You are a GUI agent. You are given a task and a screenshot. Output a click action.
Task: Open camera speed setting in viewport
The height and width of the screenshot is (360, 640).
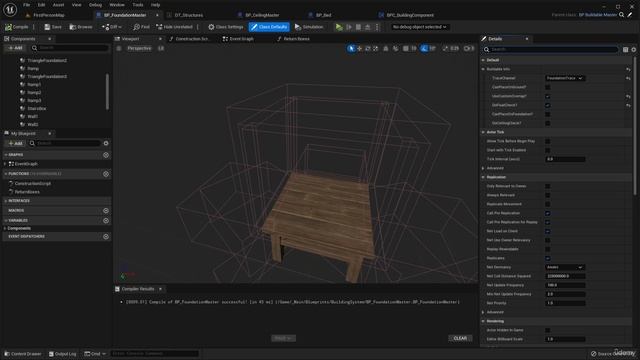click(x=469, y=49)
